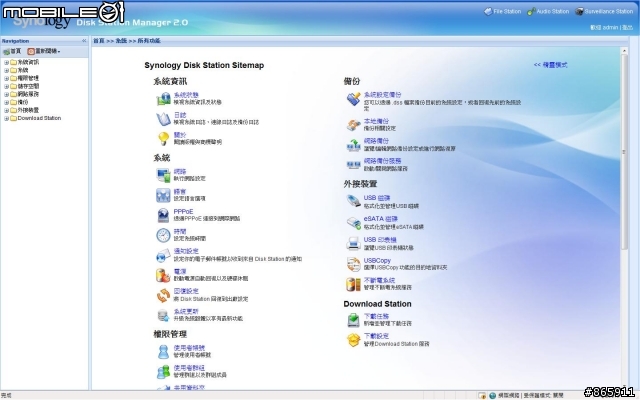
Task: Open the 語言 language icon
Action: 163,195
